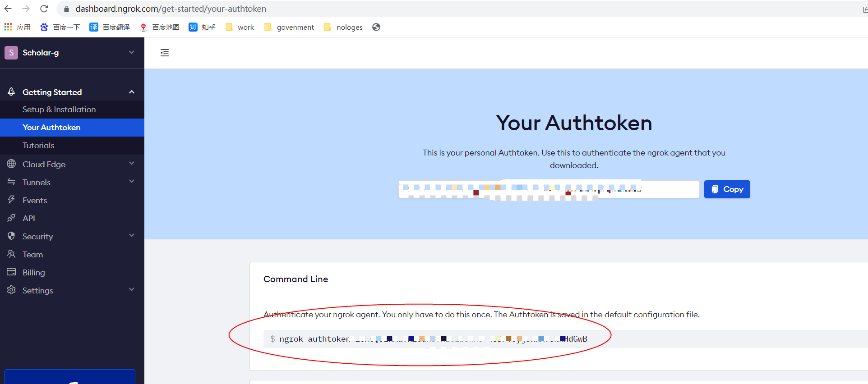Collapse the Getting Started section chevron
The width and height of the screenshot is (868, 384).
click(x=132, y=92)
